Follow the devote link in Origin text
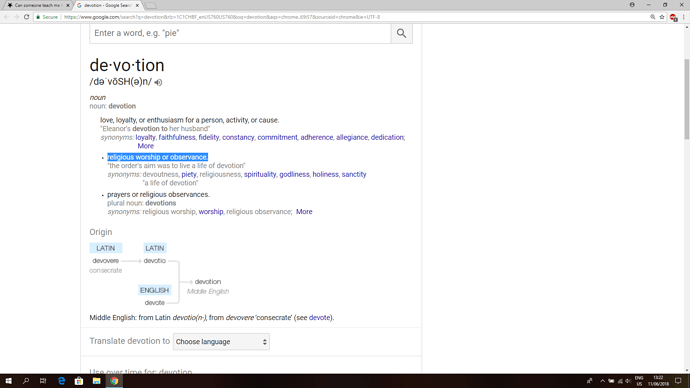Screen dimensions: 690x388 (319, 318)
